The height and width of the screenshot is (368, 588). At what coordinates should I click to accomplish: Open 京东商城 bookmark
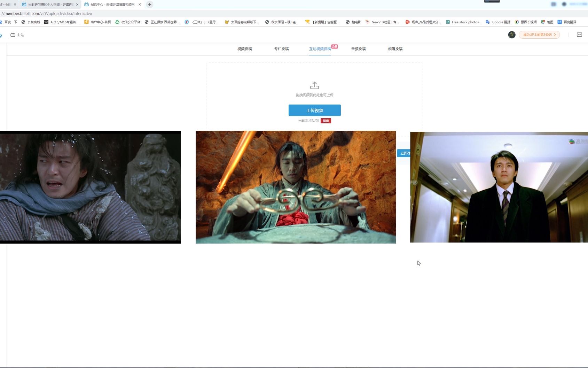click(31, 22)
